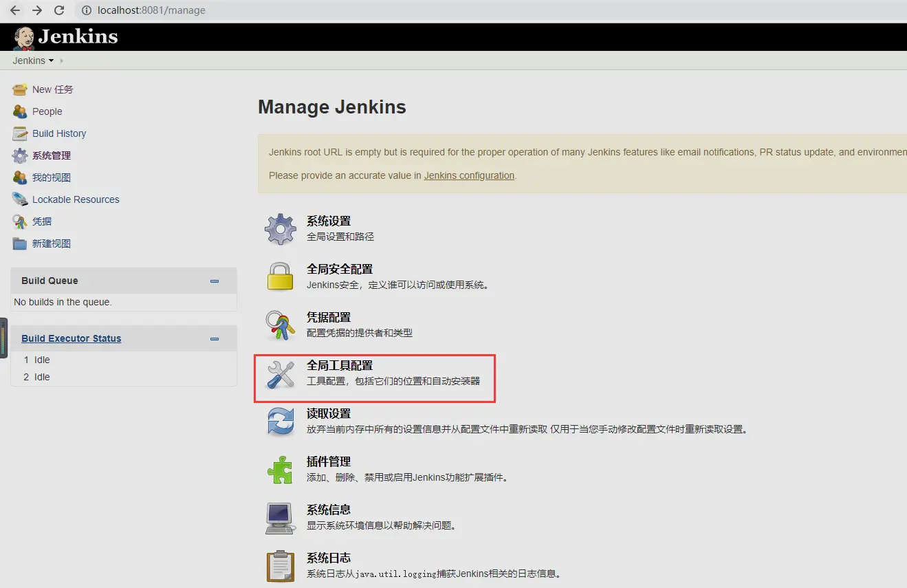Select 系统管理 in the sidebar
This screenshot has width=907, height=588.
[52, 155]
